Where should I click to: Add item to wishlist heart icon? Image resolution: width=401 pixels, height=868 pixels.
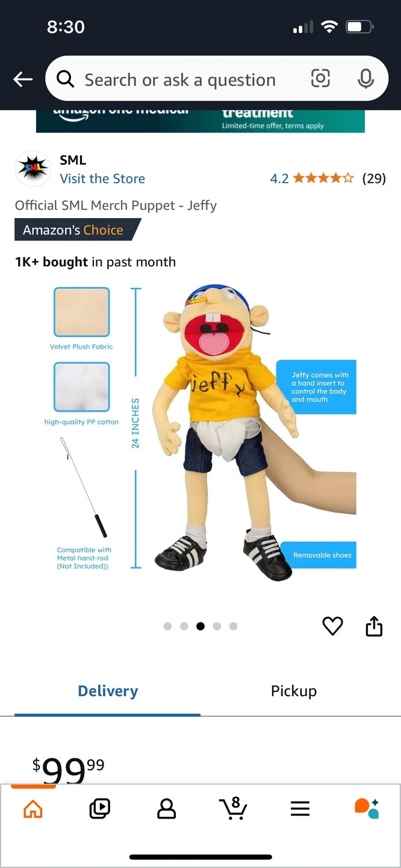[x=332, y=626]
